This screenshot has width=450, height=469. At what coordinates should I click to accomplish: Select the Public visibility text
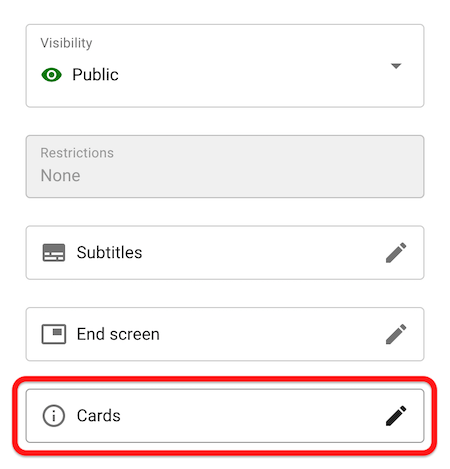click(x=95, y=74)
